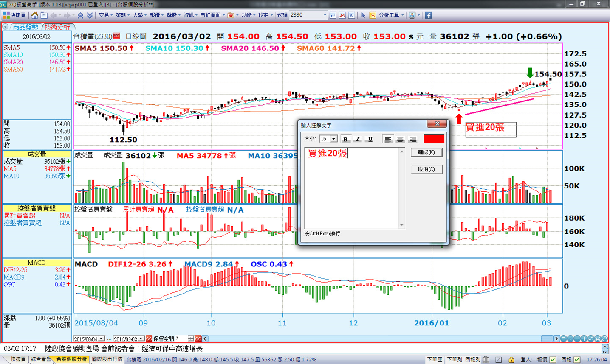Open the 快捷頁 toolbar button
The width and height of the screenshot is (610, 364).
coord(14,15)
